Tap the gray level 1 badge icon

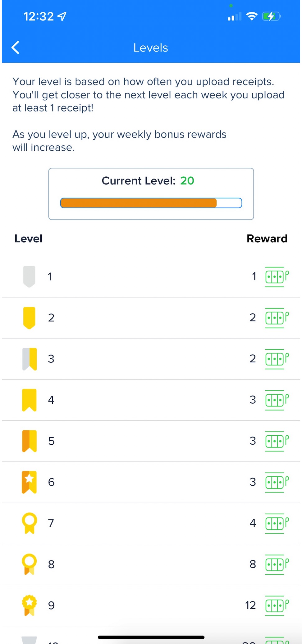click(29, 276)
